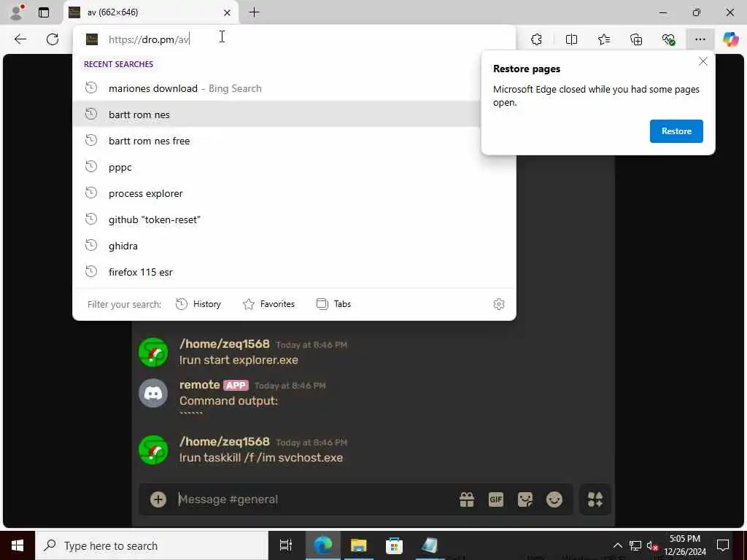Screen dimensions: 747x560
Task: Click /home/zeq1568 username above taskkill message
Action: 225,441
